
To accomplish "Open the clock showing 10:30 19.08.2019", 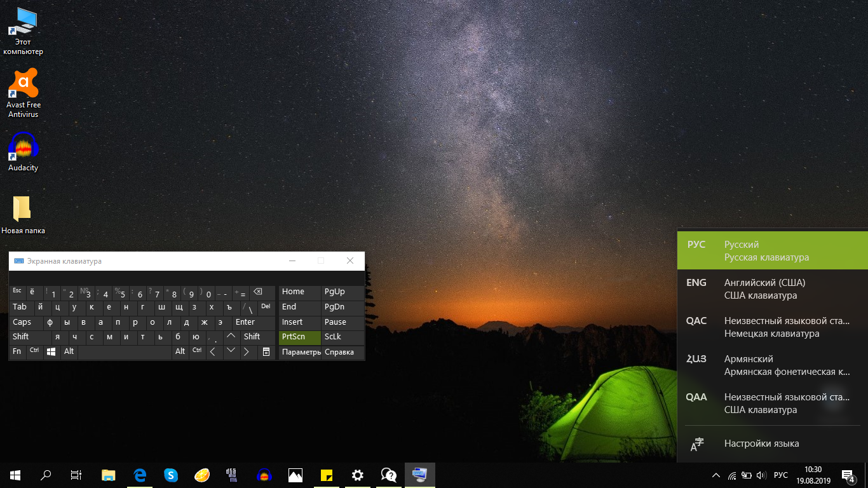I will (x=813, y=475).
